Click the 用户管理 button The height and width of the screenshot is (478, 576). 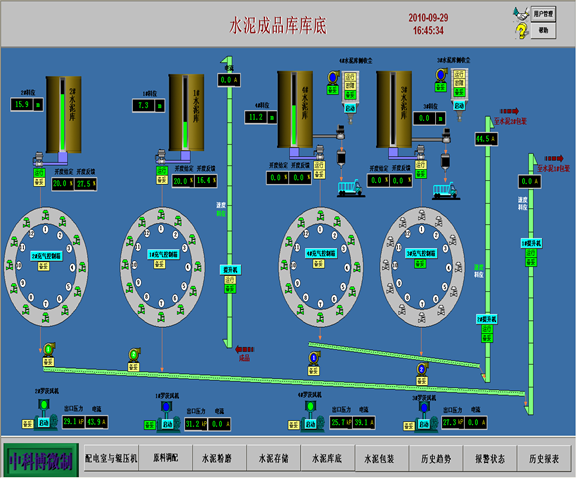click(543, 14)
